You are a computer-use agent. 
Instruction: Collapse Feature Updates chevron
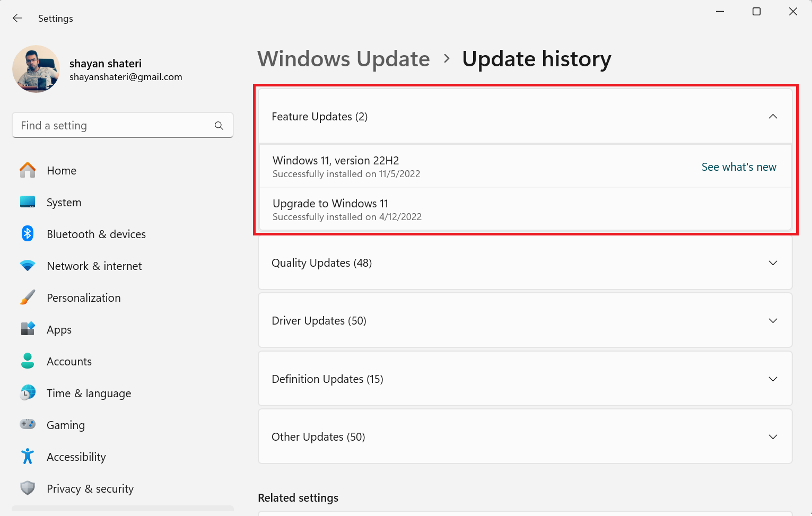click(x=773, y=117)
